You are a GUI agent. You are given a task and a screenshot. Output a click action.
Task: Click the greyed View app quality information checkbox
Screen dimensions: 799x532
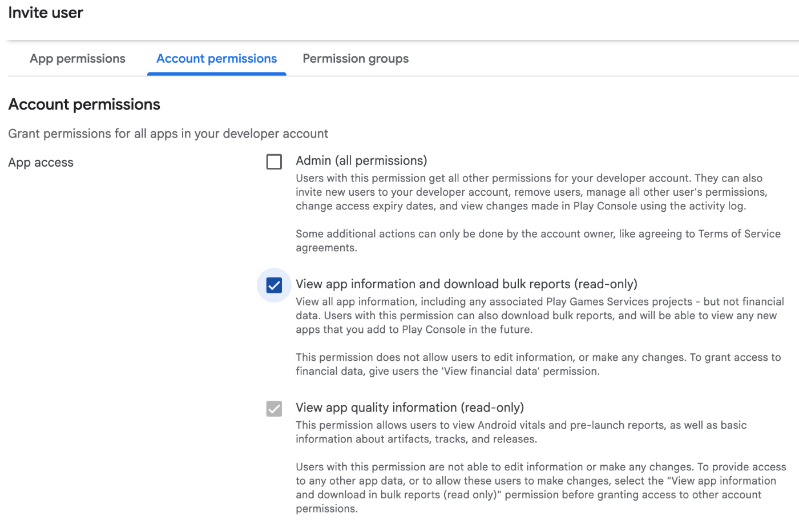[274, 409]
